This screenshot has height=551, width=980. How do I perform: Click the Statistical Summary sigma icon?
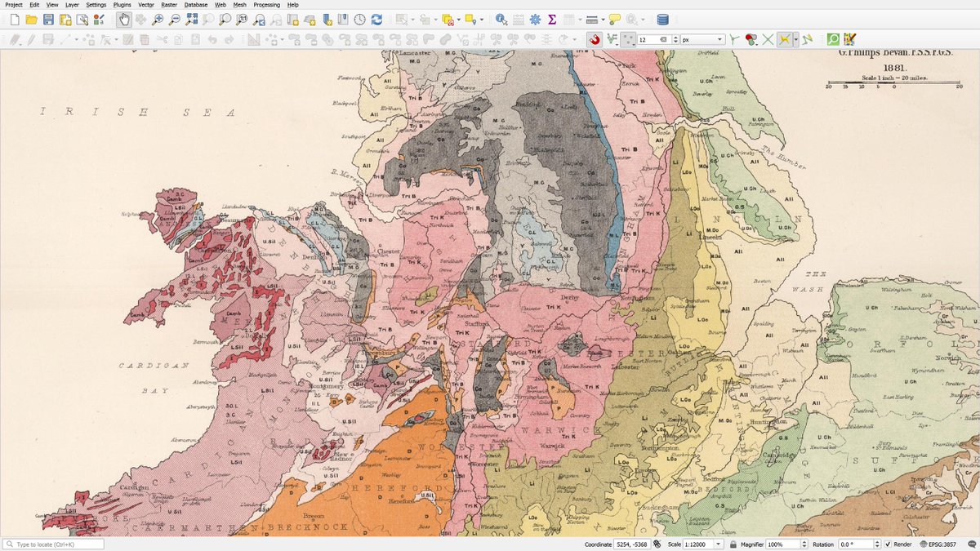pyautogui.click(x=552, y=20)
